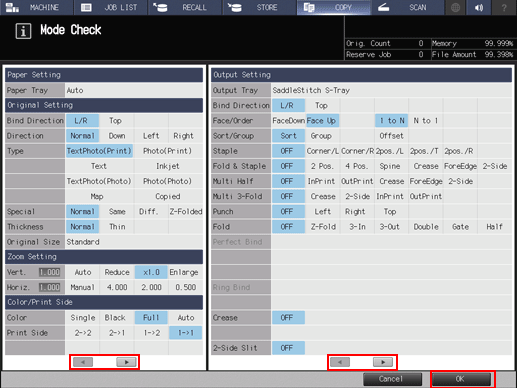Click the Cancel button
The image size is (517, 388).
[x=392, y=379]
